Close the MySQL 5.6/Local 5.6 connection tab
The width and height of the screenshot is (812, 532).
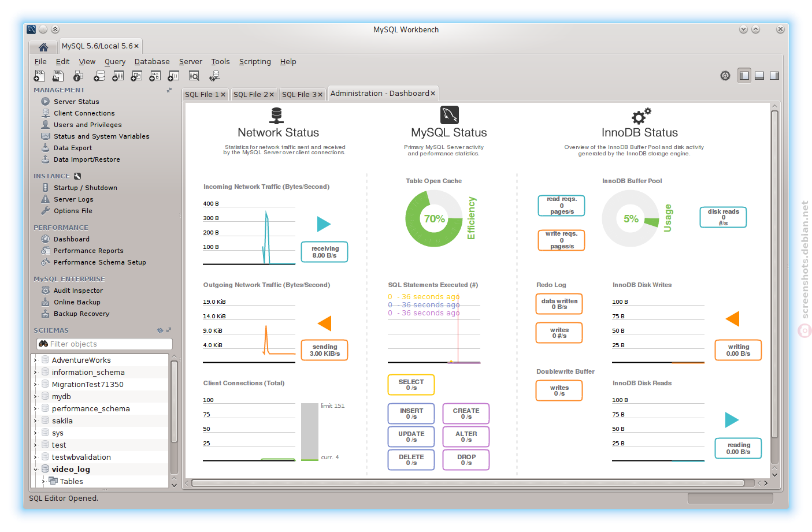(x=136, y=46)
